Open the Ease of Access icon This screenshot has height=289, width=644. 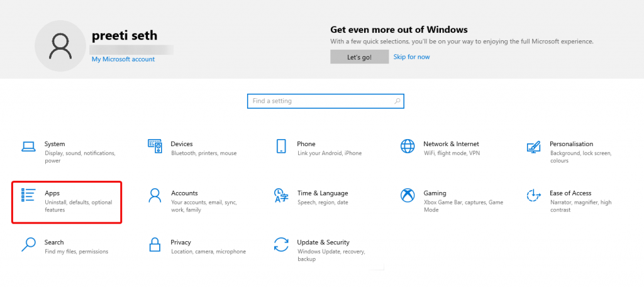(x=533, y=195)
